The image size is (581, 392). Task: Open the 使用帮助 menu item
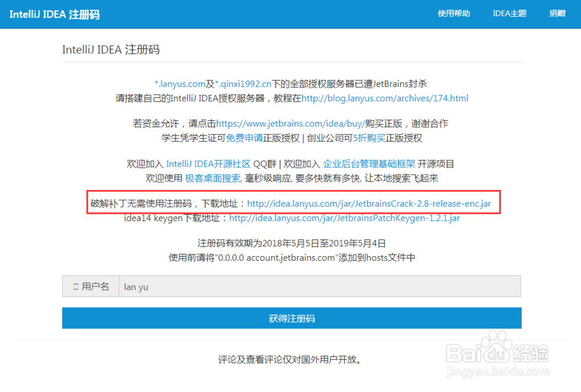point(454,14)
